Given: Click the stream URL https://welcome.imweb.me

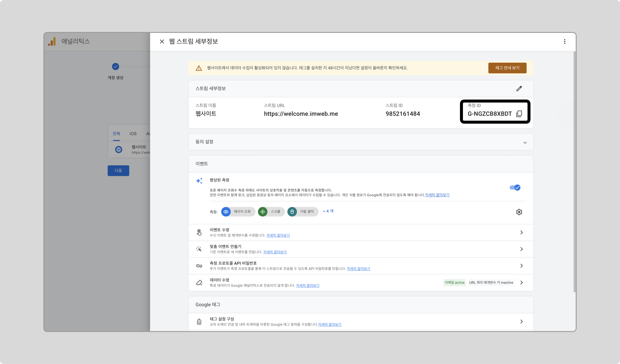Looking at the screenshot, I should (x=301, y=114).
